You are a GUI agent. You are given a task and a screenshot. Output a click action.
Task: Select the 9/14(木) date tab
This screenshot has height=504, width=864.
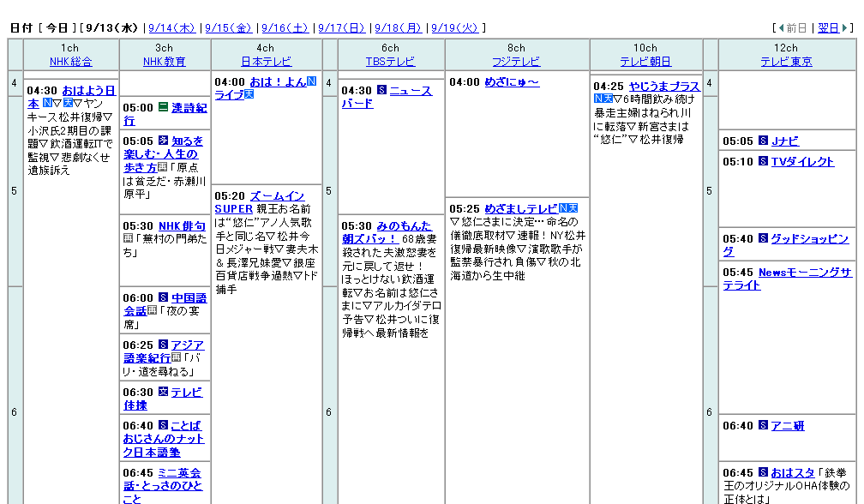click(x=171, y=27)
